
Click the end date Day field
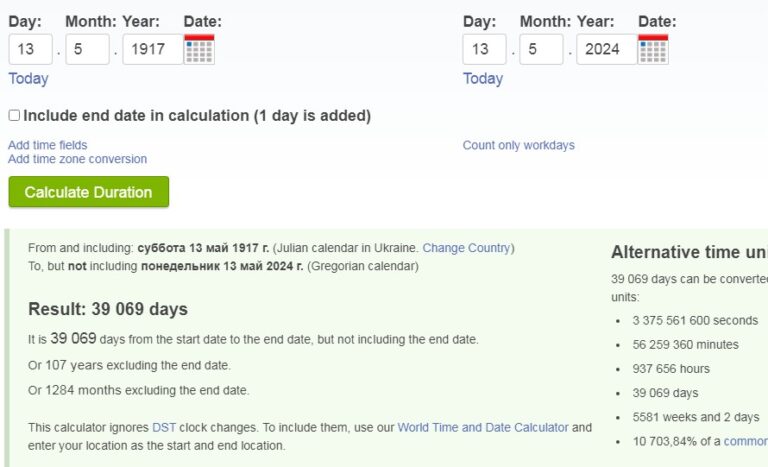point(484,49)
